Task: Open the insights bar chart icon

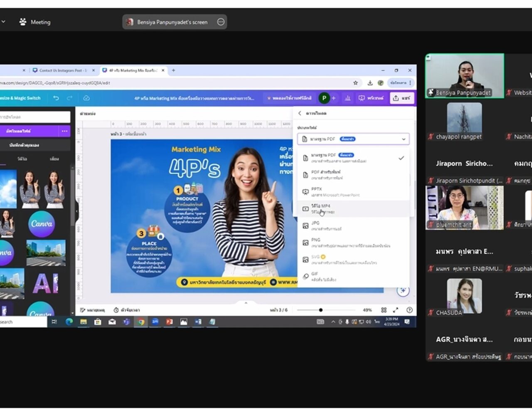Action: (348, 98)
